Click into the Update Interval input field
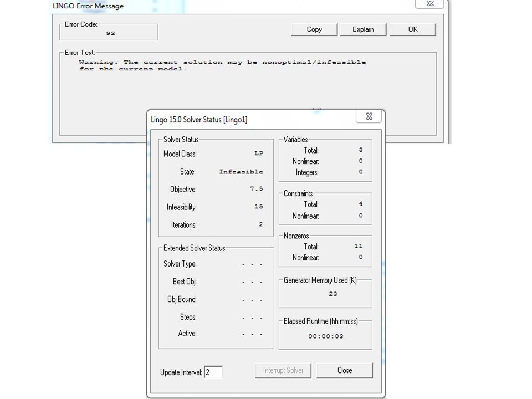 [213, 372]
